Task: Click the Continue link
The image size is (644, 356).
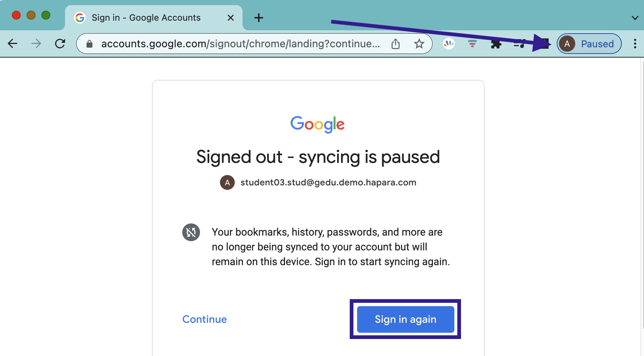Action: click(204, 319)
